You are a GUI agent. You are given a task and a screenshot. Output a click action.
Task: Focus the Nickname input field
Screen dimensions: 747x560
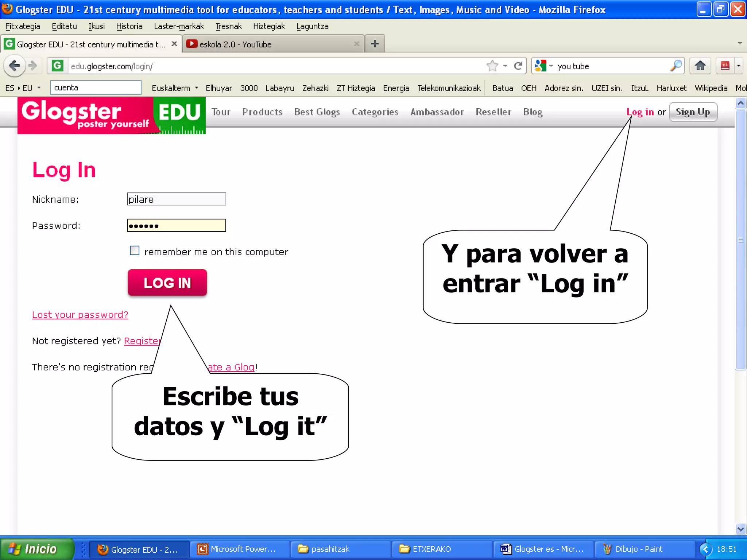pos(177,199)
